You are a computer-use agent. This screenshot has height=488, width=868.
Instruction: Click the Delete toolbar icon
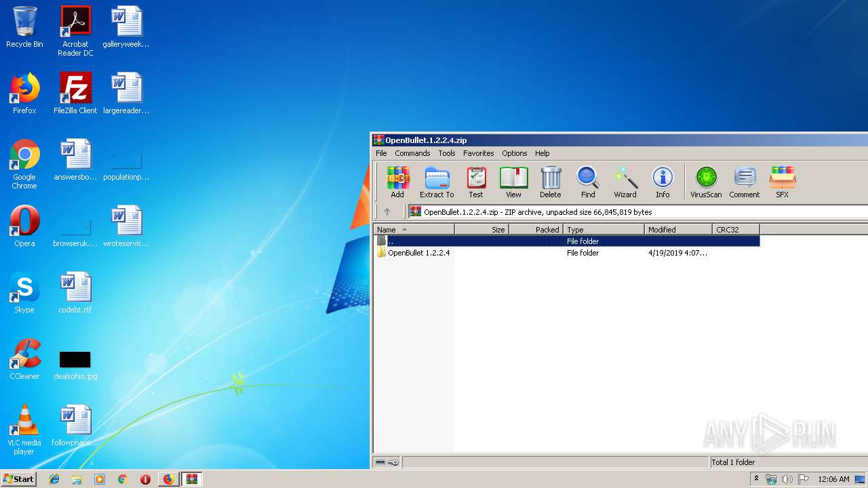coord(550,182)
